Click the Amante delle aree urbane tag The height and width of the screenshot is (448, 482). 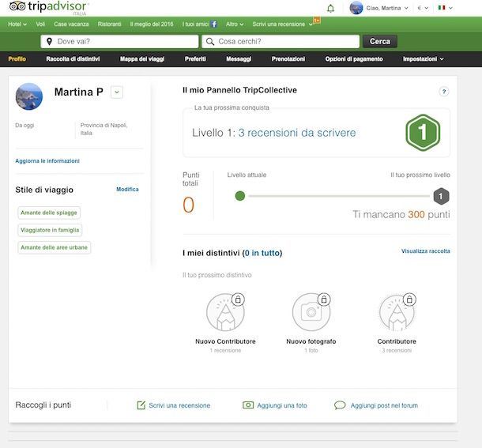[54, 247]
